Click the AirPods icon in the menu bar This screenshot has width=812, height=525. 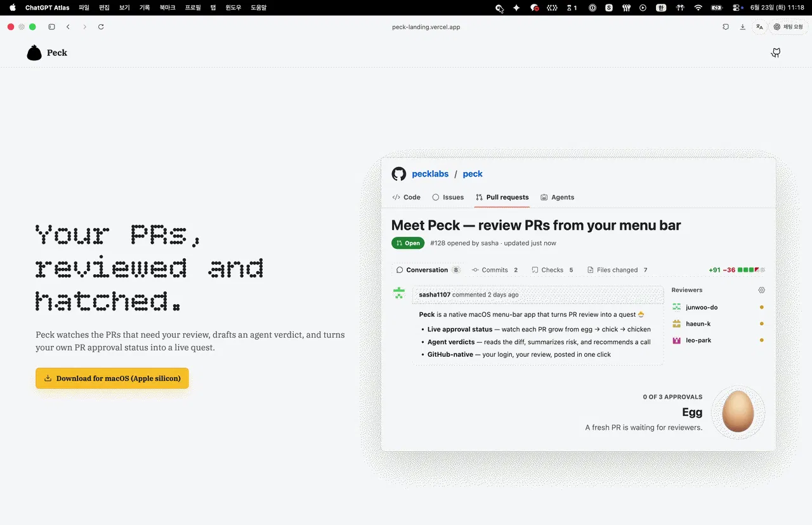[x=680, y=8]
